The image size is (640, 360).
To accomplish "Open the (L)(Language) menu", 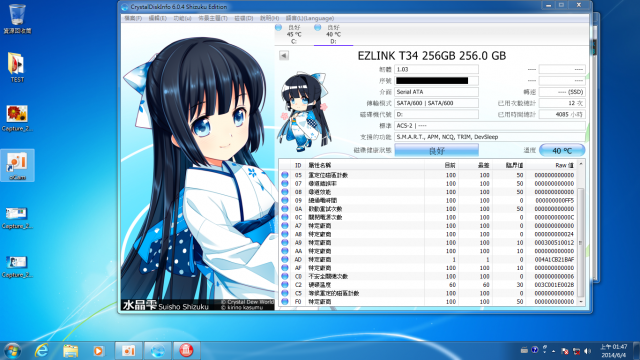I will point(310,18).
